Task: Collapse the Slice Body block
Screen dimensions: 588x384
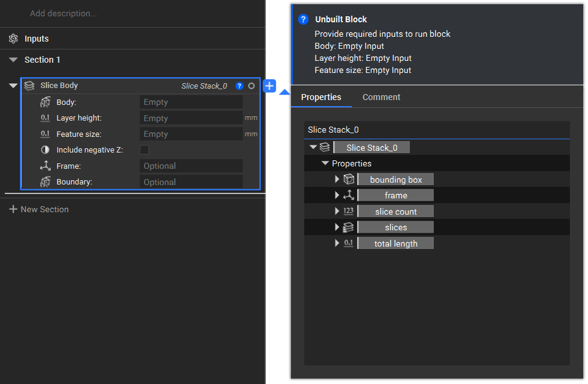Action: click(x=13, y=86)
